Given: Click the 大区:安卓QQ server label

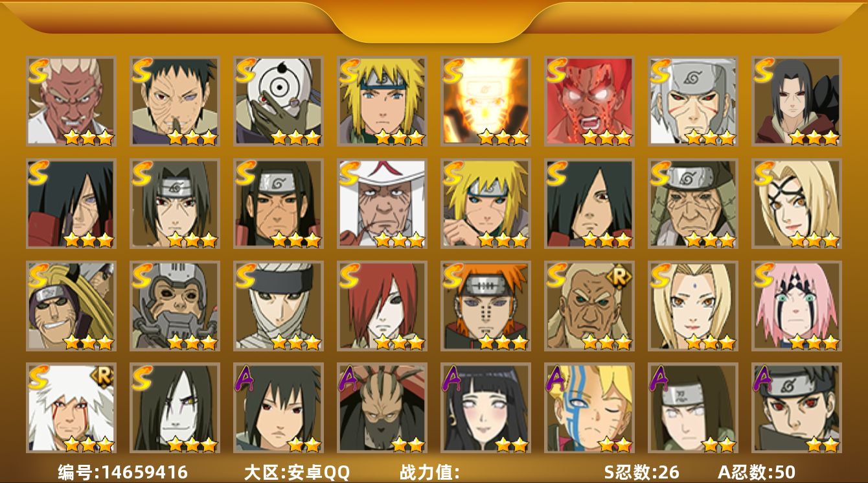Looking at the screenshot, I should (x=296, y=472).
